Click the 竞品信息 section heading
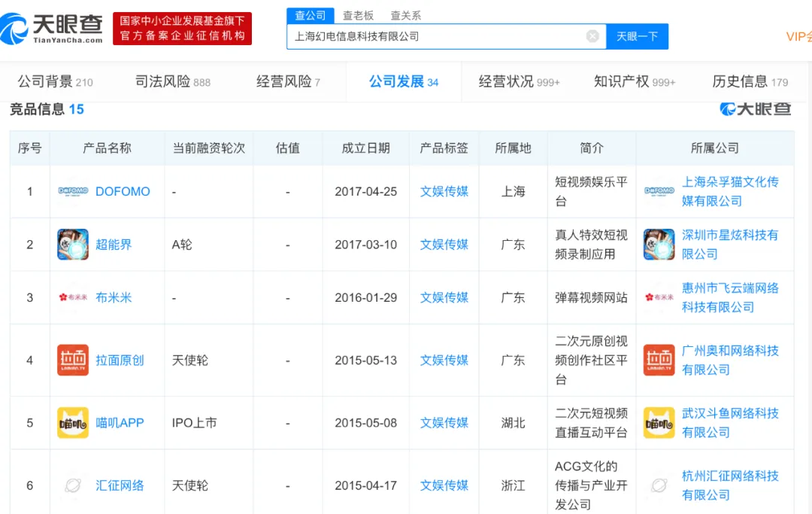812x514 pixels. click(47, 109)
